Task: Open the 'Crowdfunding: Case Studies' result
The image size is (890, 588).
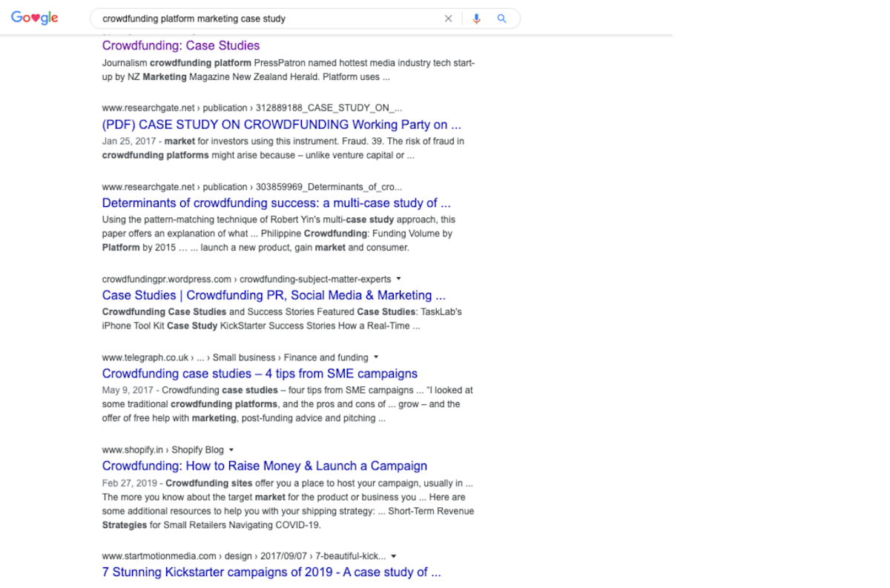Action: 180,45
